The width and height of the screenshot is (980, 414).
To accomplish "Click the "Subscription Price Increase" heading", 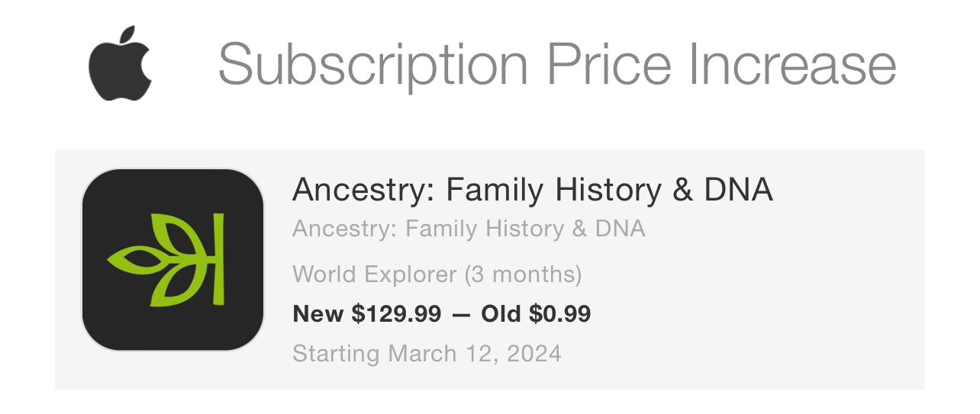I will (556, 64).
